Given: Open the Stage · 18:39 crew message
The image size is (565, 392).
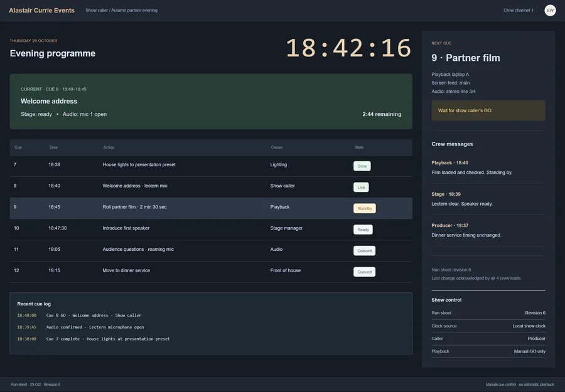Looking at the screenshot, I should [x=488, y=199].
